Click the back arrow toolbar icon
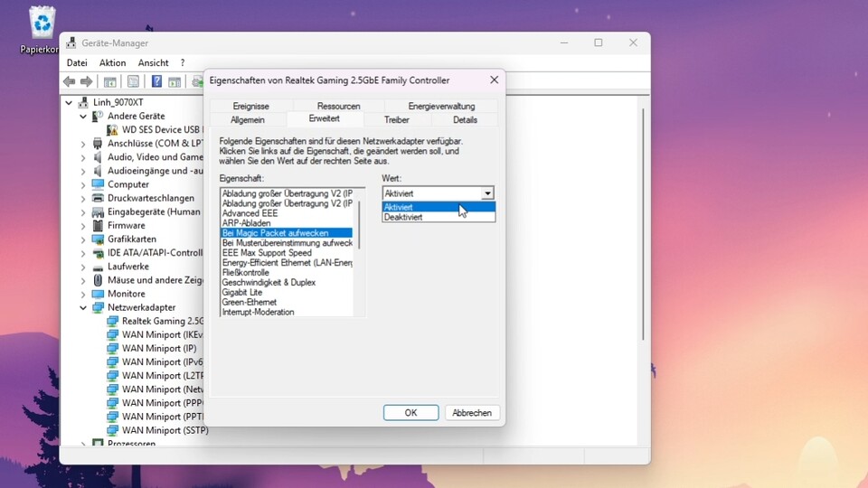The width and height of the screenshot is (868, 488). pyautogui.click(x=70, y=82)
